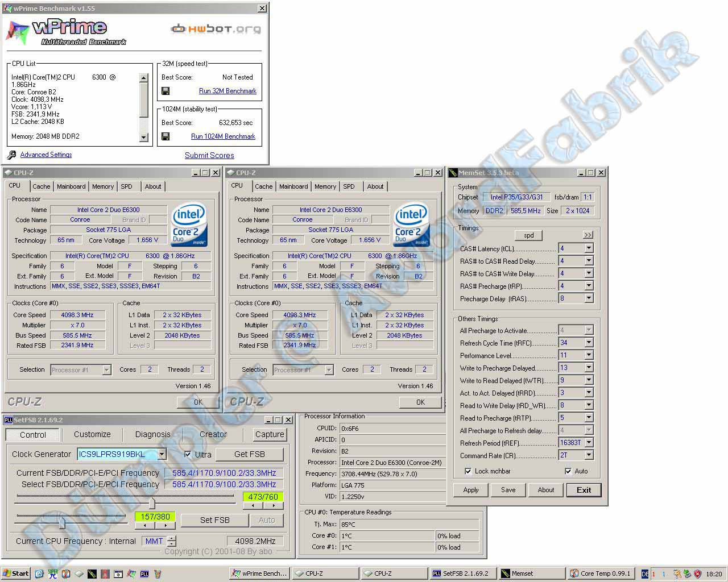Switch to wPrime Bench taskbar button
This screenshot has width=728, height=582.
click(x=259, y=573)
